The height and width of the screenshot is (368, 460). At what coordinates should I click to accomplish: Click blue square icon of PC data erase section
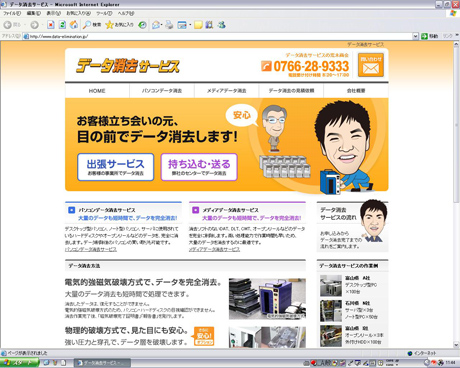coord(71,210)
